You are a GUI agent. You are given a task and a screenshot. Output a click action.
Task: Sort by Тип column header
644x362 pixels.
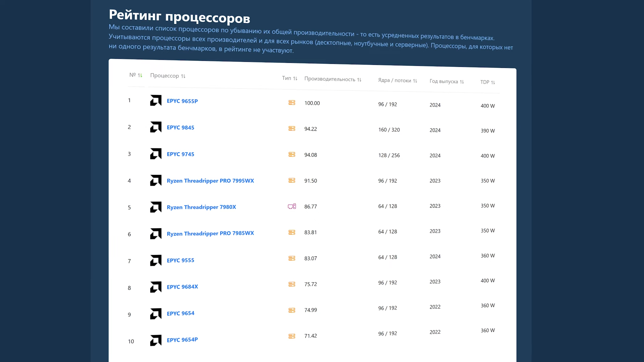289,78
